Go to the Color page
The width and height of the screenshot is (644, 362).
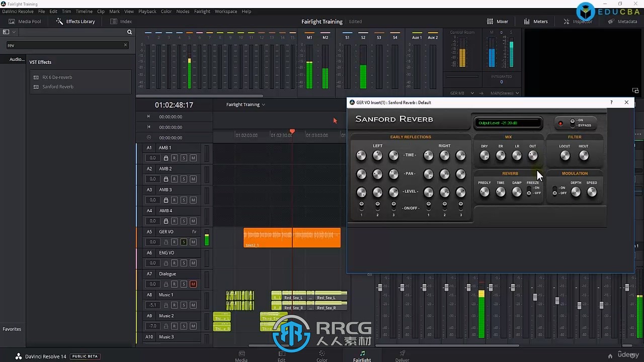coord(321,356)
